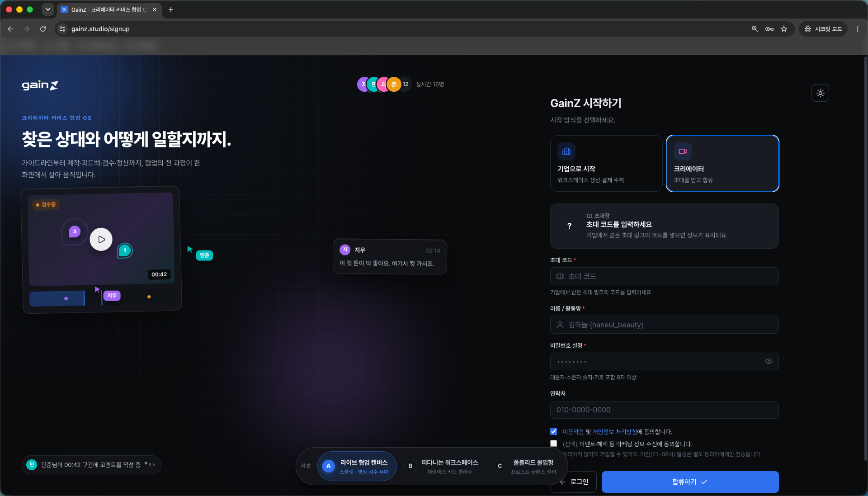The image size is (868, 496).
Task: Focus the 비밀번호 설정 password field
Action: (664, 361)
